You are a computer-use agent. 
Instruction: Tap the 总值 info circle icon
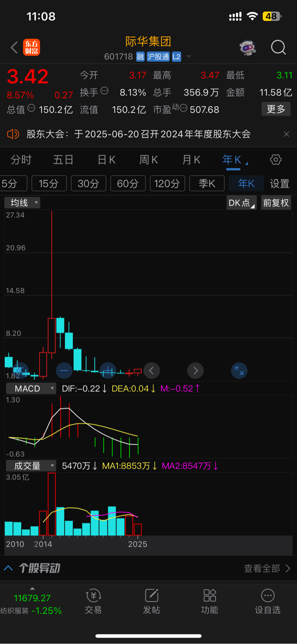tap(31, 108)
